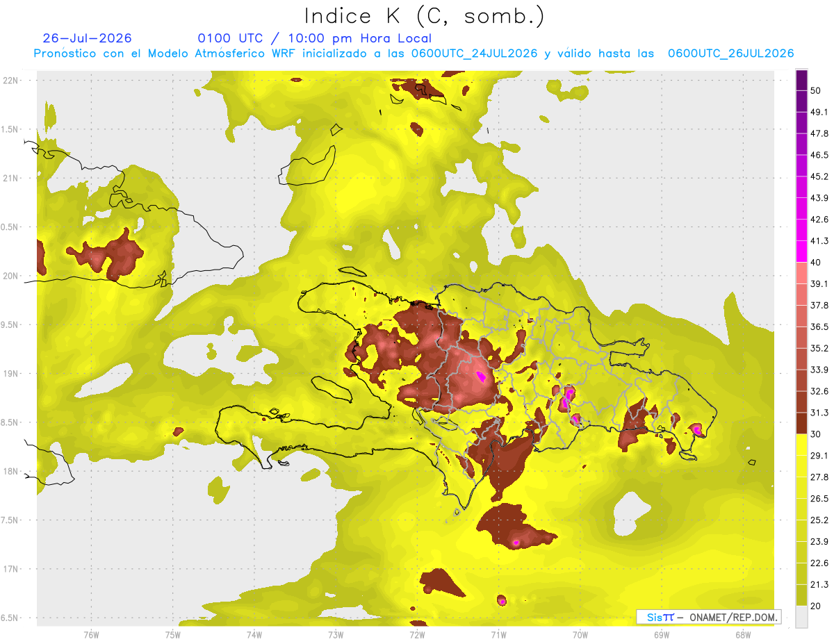Click the colorbar value "43.9"
834x644 pixels.
pyautogui.click(x=819, y=198)
